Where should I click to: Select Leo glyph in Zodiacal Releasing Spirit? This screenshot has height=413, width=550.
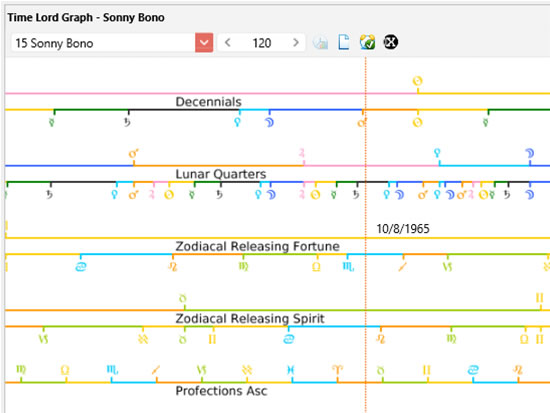coord(381,339)
